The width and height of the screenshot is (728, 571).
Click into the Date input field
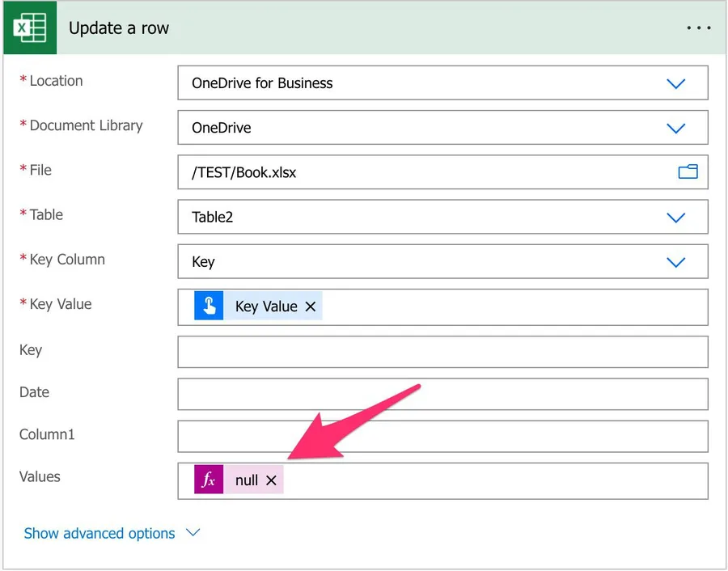click(442, 394)
